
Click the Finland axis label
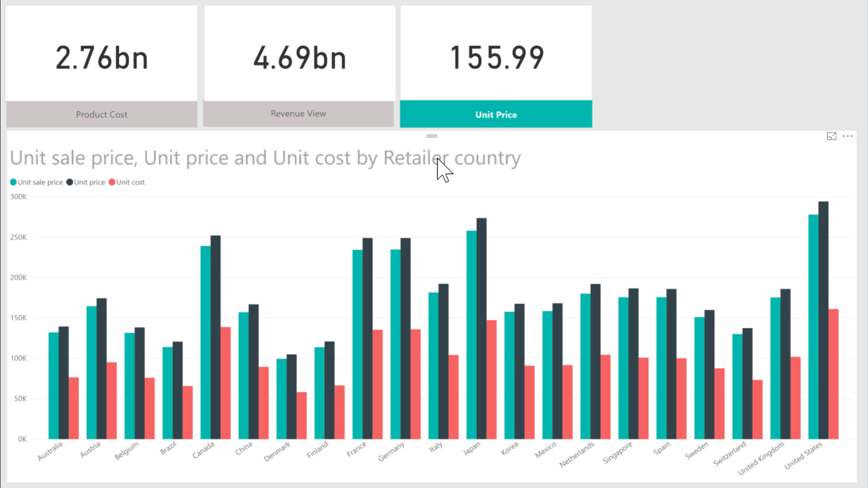(x=317, y=450)
